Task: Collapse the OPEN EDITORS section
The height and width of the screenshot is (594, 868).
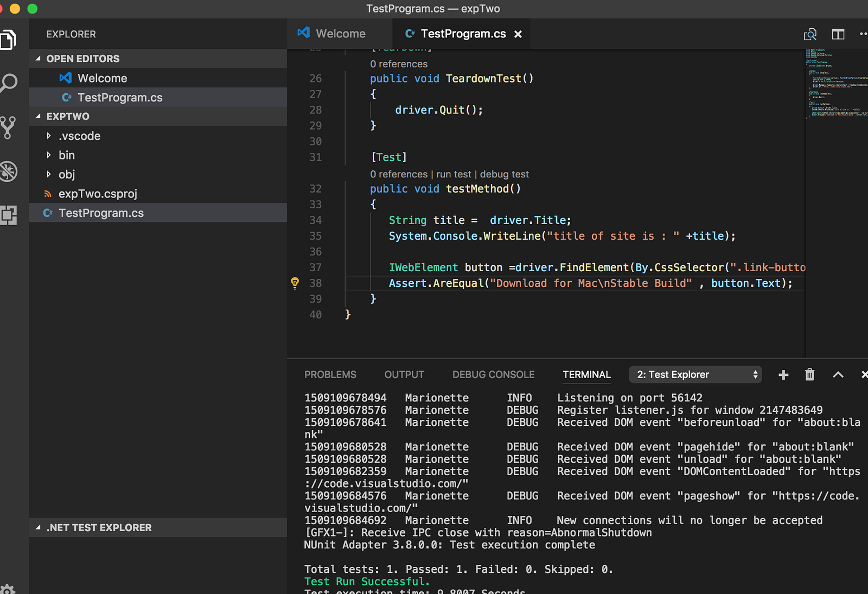Action: click(x=38, y=58)
